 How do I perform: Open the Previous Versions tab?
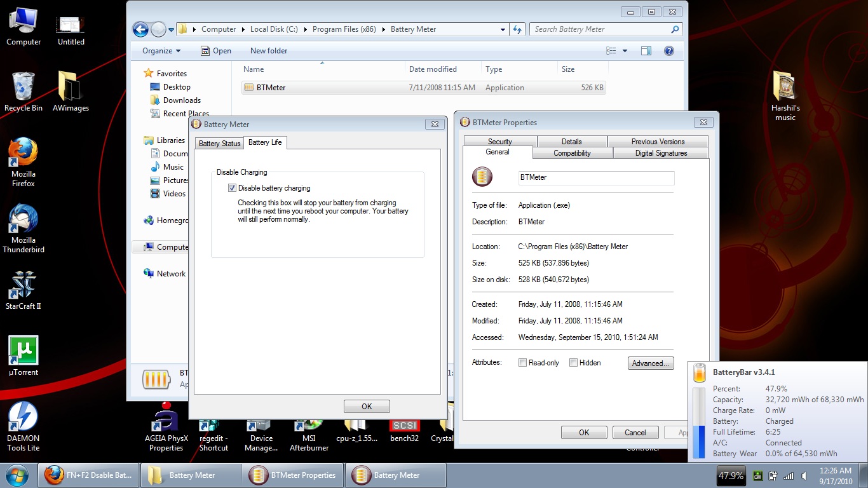coord(658,142)
